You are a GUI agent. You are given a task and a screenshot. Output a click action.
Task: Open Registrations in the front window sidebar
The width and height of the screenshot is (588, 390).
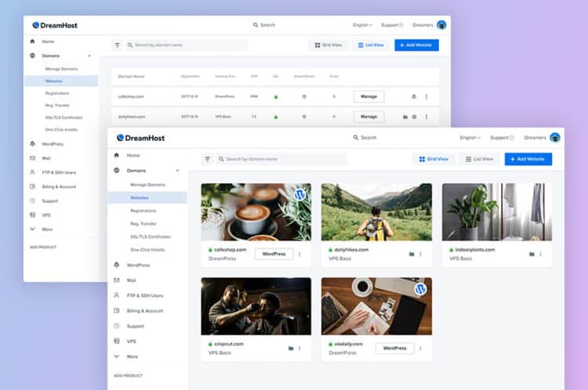[143, 211]
